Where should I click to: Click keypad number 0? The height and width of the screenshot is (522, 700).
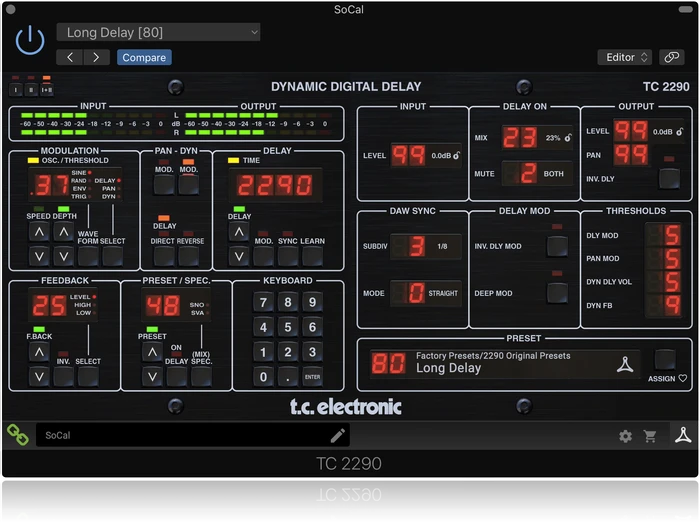pos(263,377)
